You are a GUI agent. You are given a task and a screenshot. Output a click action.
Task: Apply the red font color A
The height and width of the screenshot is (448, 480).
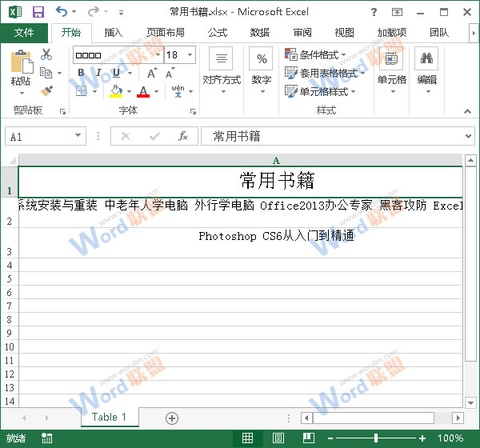[x=143, y=91]
